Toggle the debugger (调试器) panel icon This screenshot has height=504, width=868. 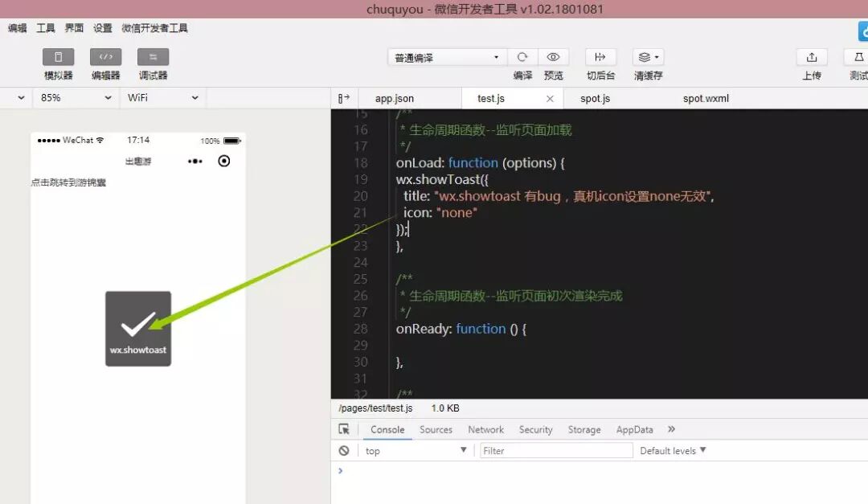154,57
